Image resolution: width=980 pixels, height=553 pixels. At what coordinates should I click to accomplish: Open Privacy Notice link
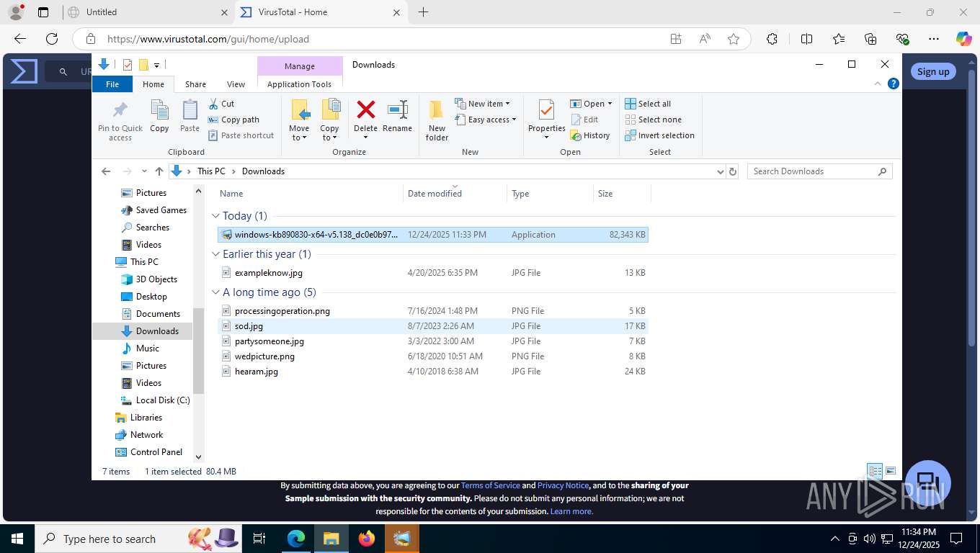563,485
